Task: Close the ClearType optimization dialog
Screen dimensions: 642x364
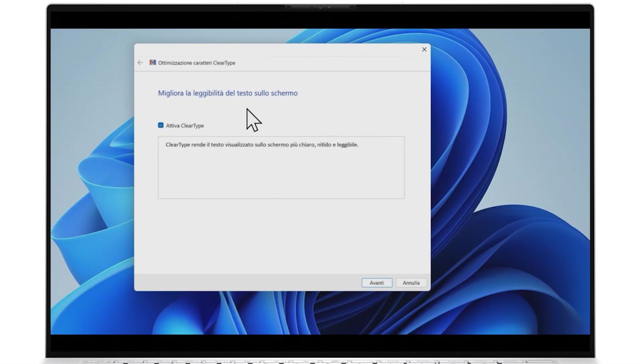Action: (424, 49)
